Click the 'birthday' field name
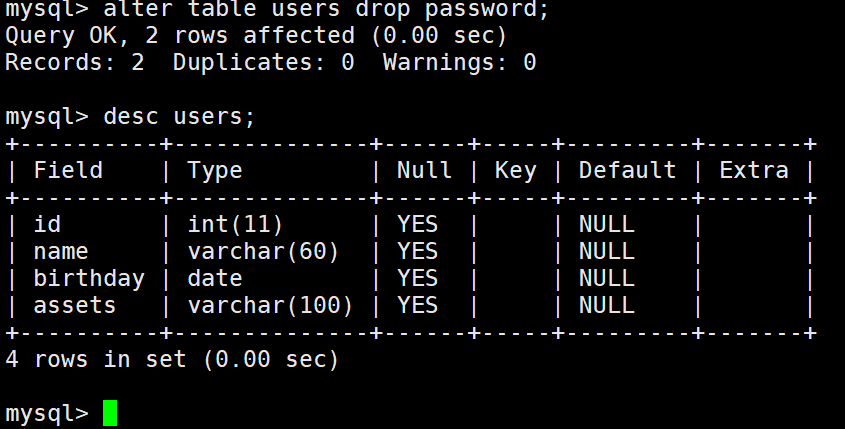The width and height of the screenshot is (845, 429). pos(89,278)
